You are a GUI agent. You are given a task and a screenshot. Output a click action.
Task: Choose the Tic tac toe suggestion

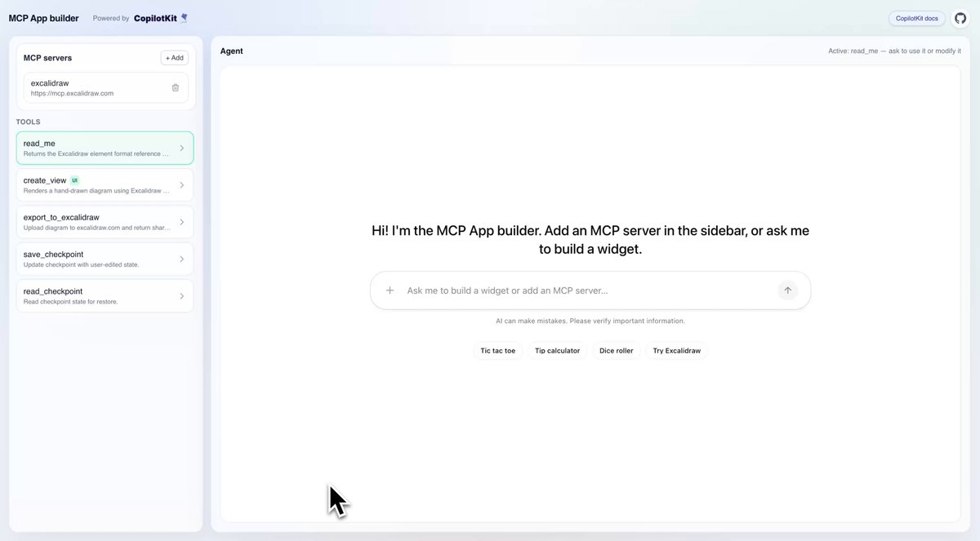tap(498, 351)
